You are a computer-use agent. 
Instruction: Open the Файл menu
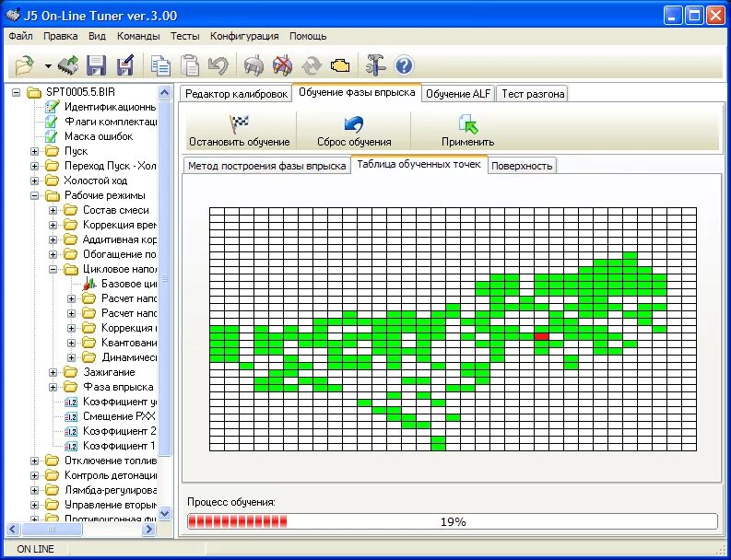coord(20,36)
